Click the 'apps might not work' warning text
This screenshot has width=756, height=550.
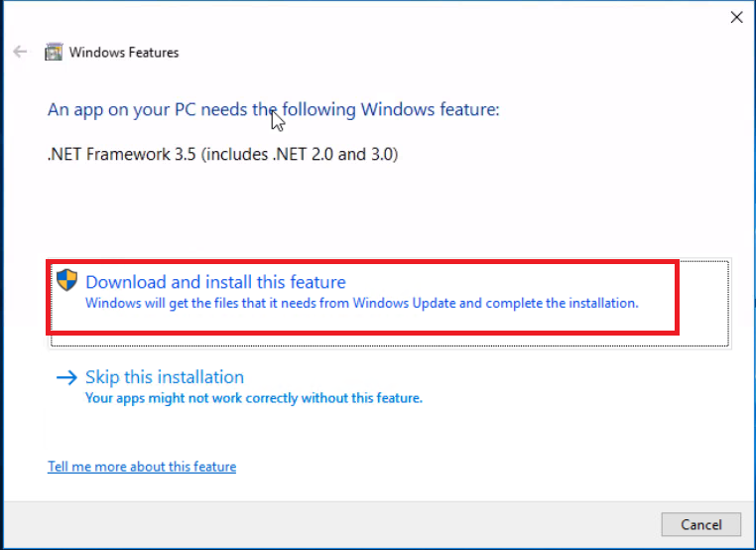(254, 398)
